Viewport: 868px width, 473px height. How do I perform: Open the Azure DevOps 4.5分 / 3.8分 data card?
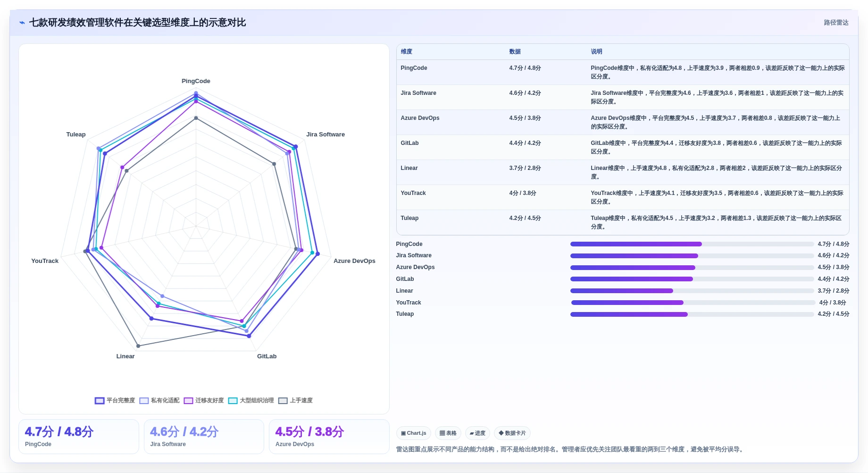pos(329,437)
